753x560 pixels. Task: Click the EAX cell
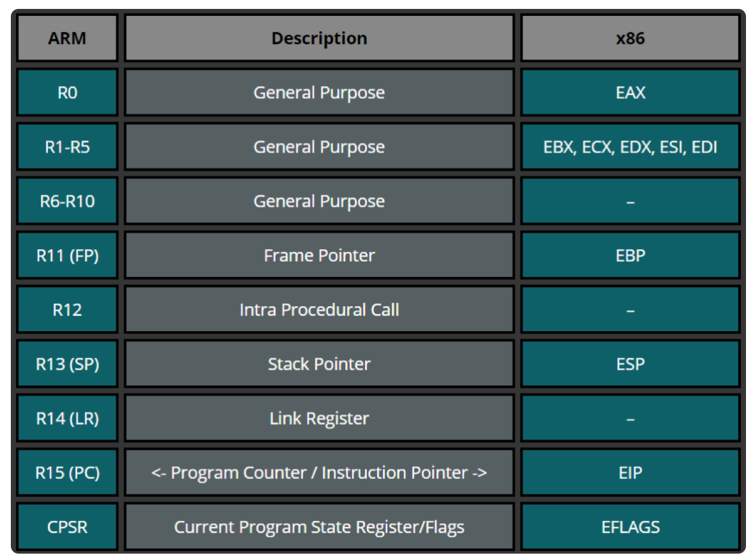630,92
